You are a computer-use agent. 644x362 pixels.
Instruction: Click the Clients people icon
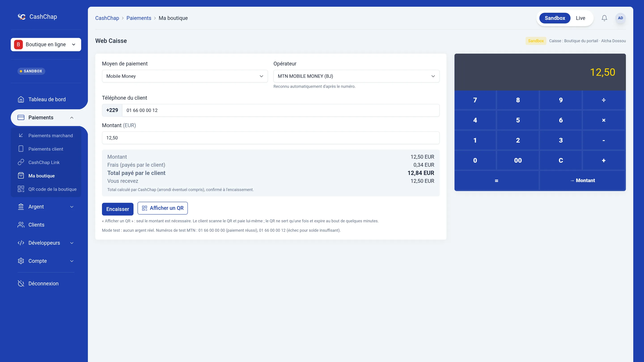21,225
